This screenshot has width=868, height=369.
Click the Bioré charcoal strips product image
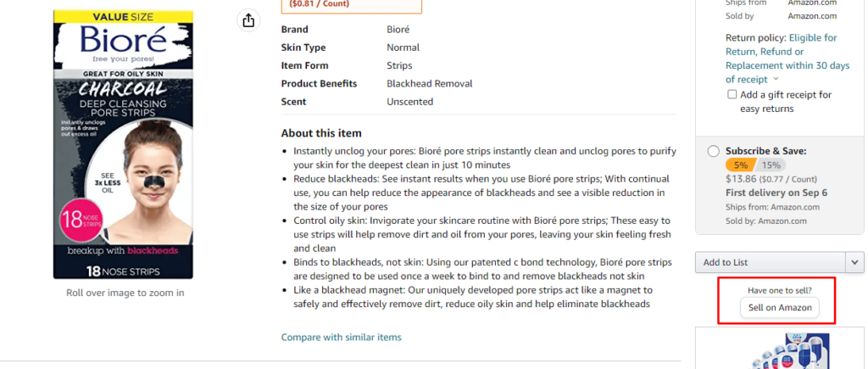tap(123, 144)
